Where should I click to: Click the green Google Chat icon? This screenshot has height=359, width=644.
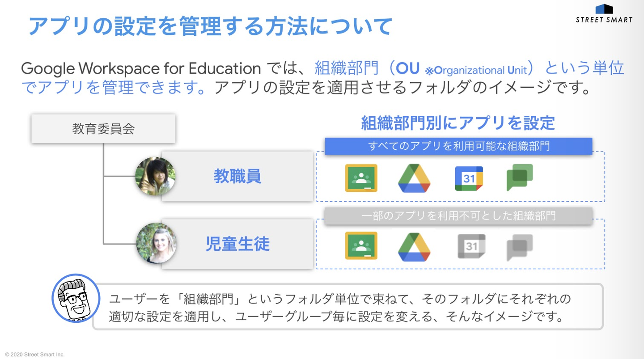coord(519,177)
